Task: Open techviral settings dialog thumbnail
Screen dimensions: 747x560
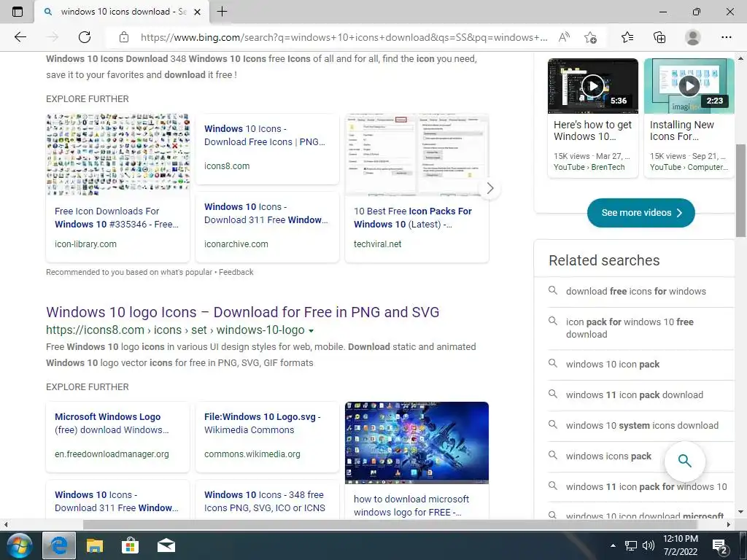Action: (x=417, y=155)
